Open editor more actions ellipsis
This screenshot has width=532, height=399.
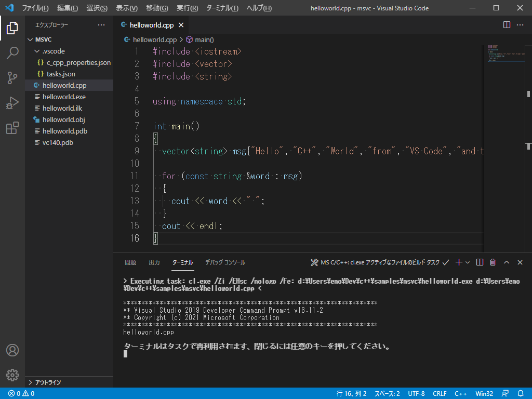(520, 25)
